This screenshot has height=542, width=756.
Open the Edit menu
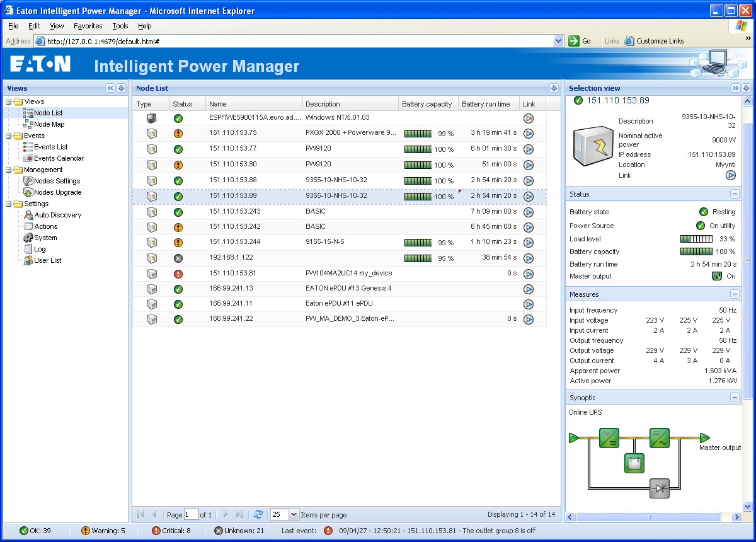(x=34, y=26)
